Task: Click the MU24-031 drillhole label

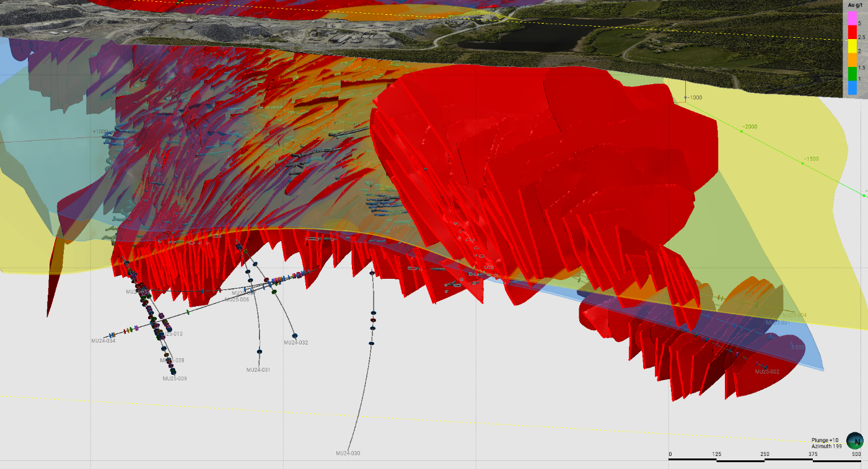Action: [258, 370]
